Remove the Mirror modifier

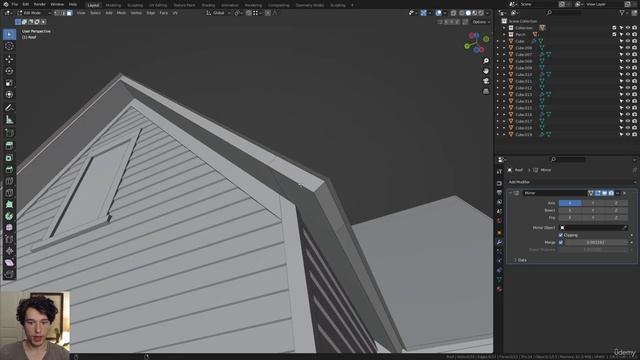tap(624, 193)
